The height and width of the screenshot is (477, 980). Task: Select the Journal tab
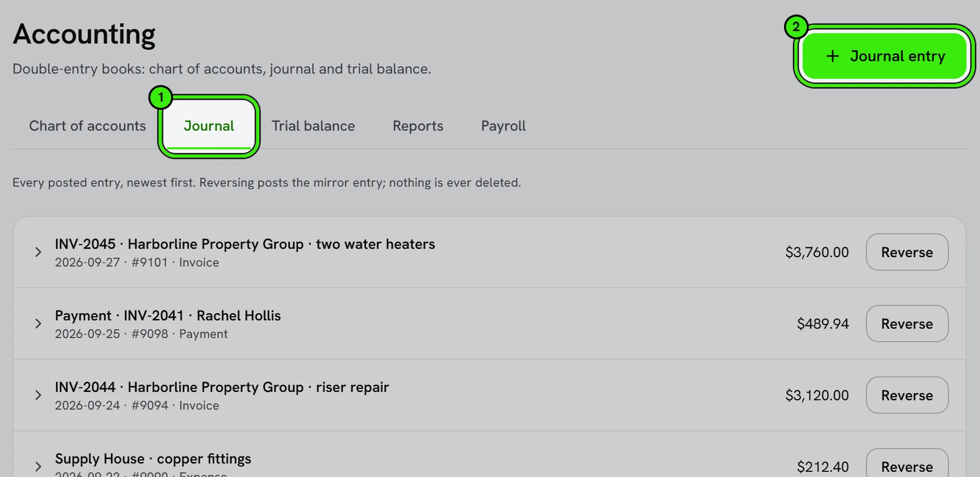click(209, 126)
